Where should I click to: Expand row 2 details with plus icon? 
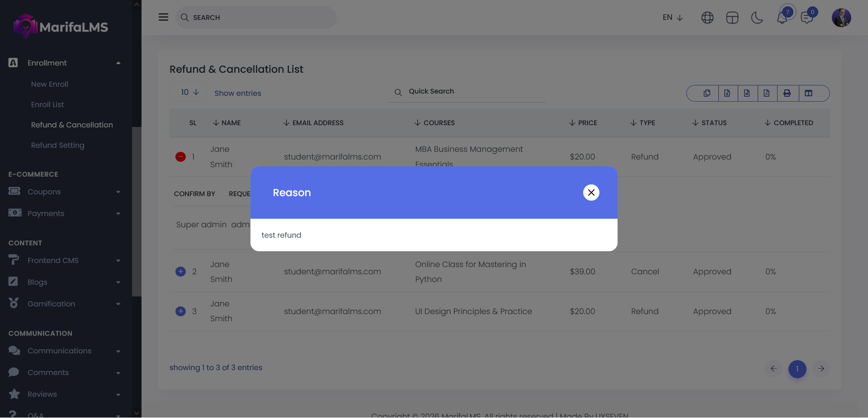click(180, 272)
